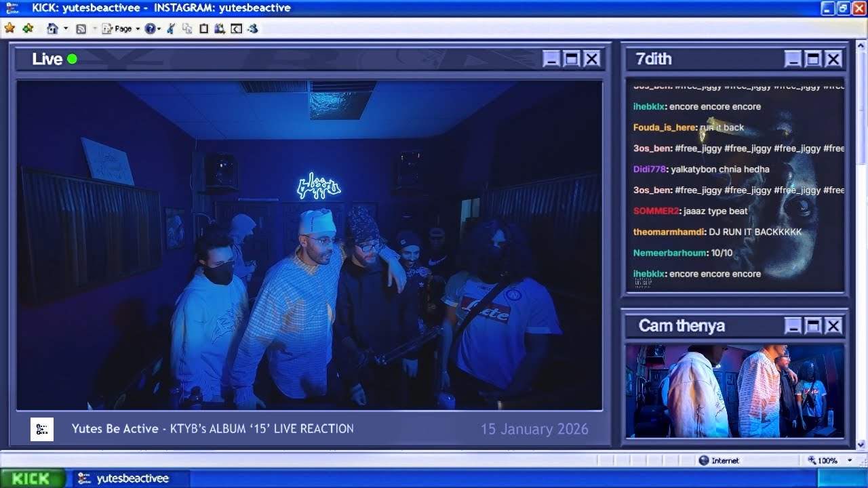Open the RSS feeds dropdown arrow
Screen dimensions: 868x488
[x=94, y=28]
